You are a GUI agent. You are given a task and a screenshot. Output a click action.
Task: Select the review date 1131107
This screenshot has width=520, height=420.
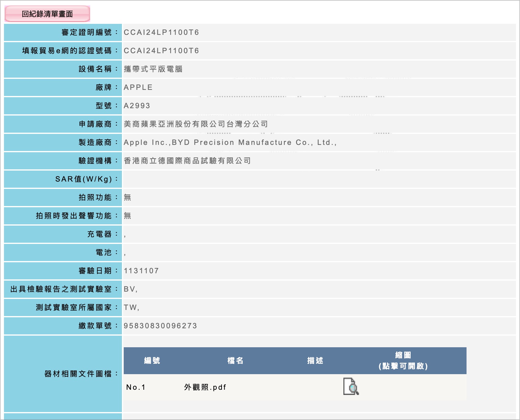click(x=141, y=271)
